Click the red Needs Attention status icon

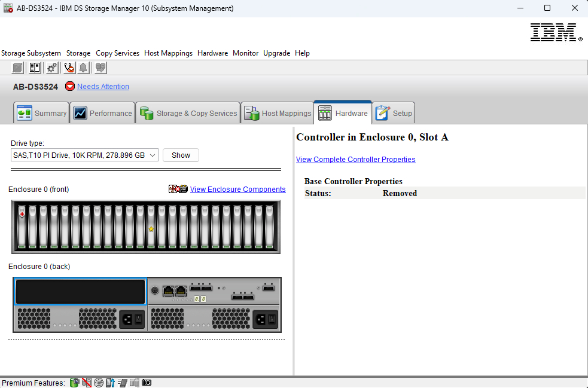[70, 87]
